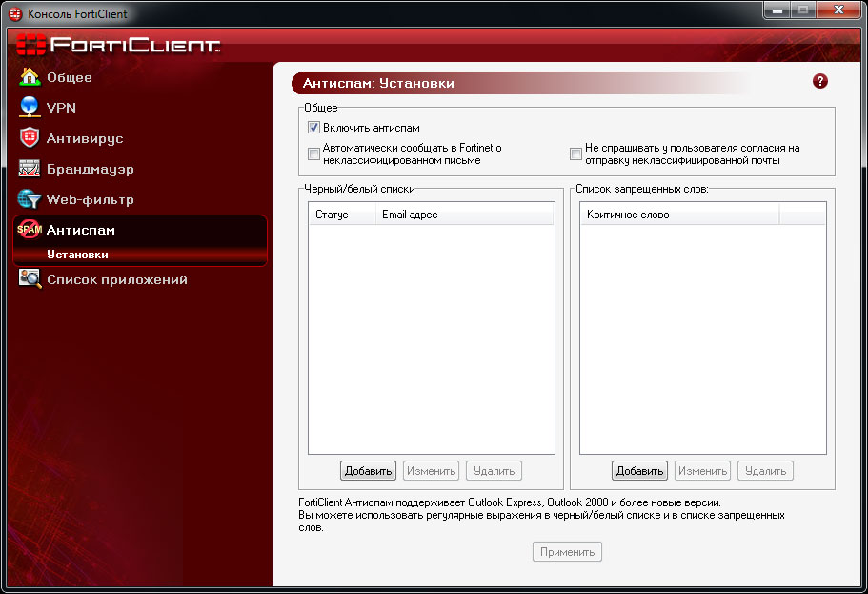Click the Брандмауэр wall icon
Viewport: 868px width, 594px height.
point(30,168)
